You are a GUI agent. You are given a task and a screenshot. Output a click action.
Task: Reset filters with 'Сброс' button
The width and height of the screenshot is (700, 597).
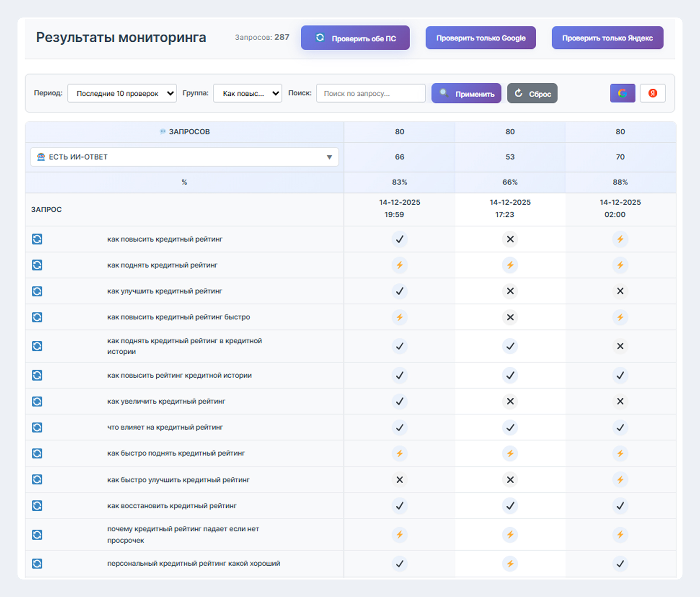pos(532,94)
